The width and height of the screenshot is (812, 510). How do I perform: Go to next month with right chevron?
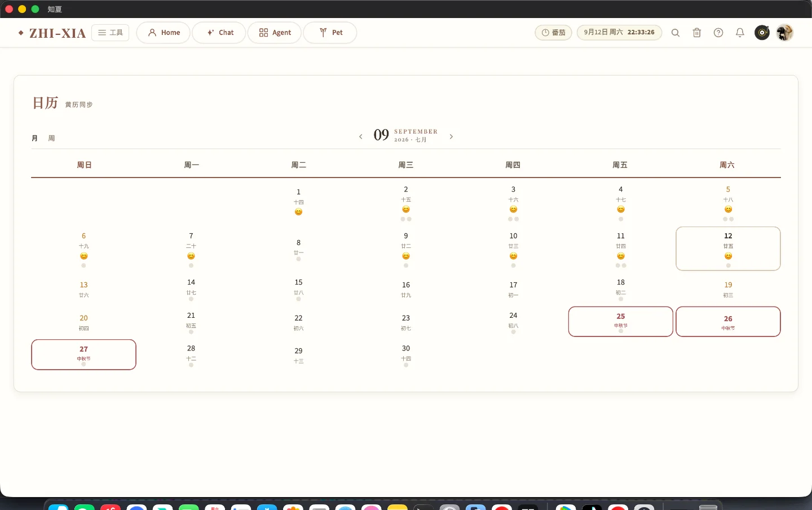pos(451,137)
